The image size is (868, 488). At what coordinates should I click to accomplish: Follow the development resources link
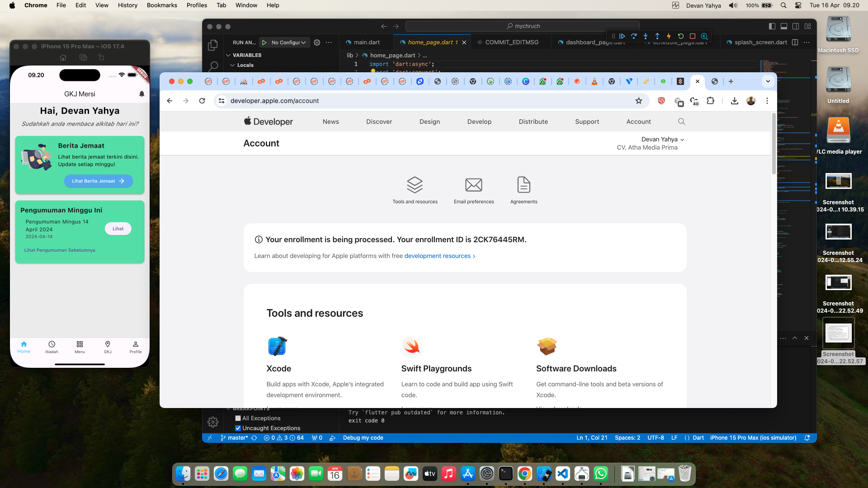(437, 256)
